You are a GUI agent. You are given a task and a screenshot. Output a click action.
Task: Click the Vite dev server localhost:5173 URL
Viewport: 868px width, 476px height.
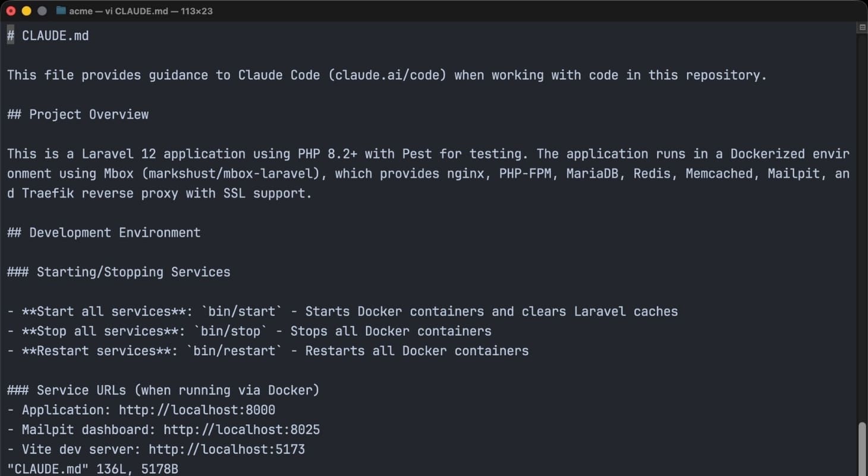point(227,449)
